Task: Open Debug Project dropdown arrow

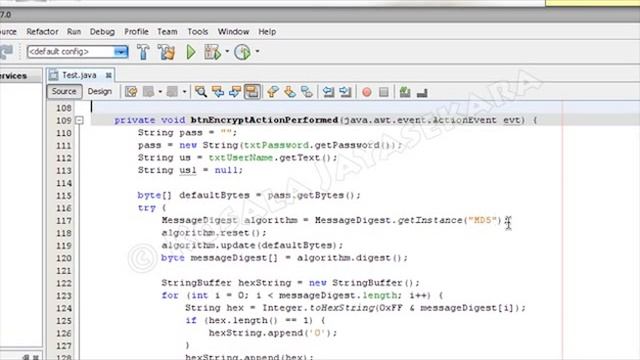Action: (227, 52)
